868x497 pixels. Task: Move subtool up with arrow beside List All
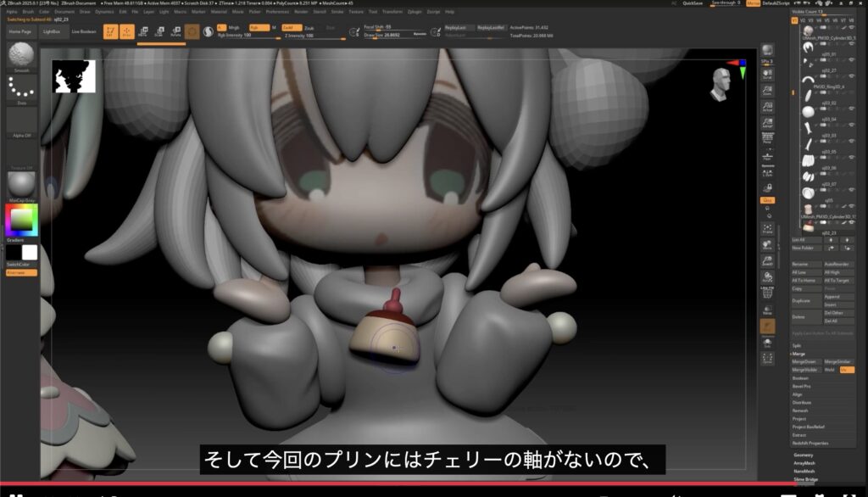click(831, 240)
